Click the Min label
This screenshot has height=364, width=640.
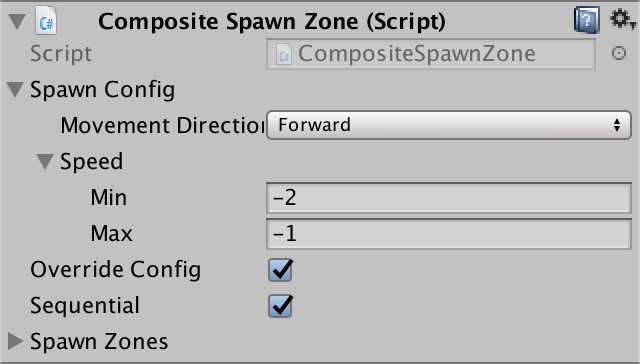tap(109, 198)
